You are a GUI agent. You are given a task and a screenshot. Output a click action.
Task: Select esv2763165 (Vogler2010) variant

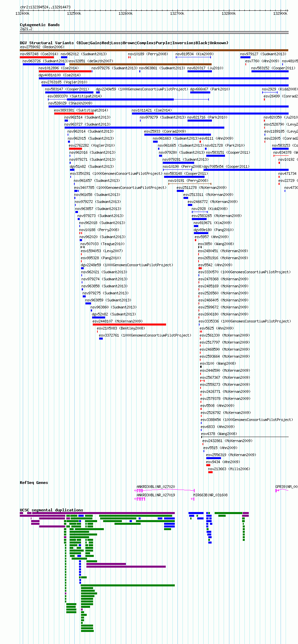(165, 85)
